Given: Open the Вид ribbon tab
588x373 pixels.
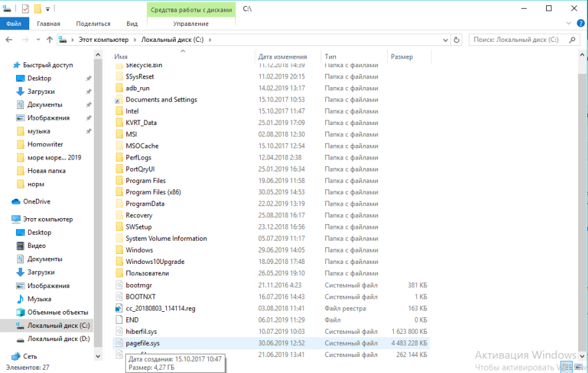Looking at the screenshot, I should pos(132,24).
